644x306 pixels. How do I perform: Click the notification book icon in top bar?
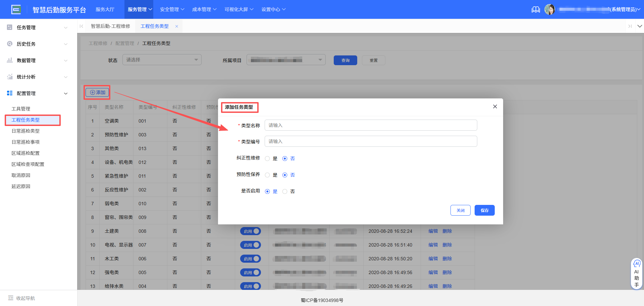536,9
